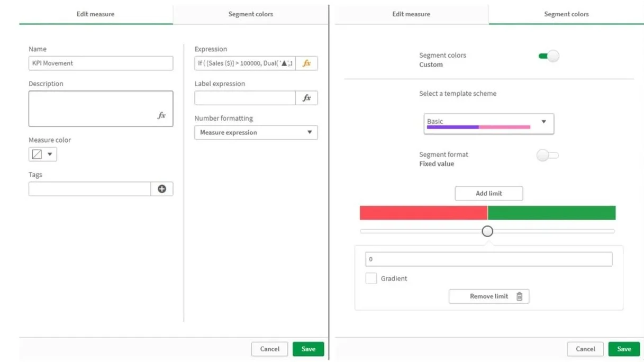Expand the Basic template scheme dropdown
Image resolution: width=644 pixels, height=362 pixels.
click(x=489, y=124)
